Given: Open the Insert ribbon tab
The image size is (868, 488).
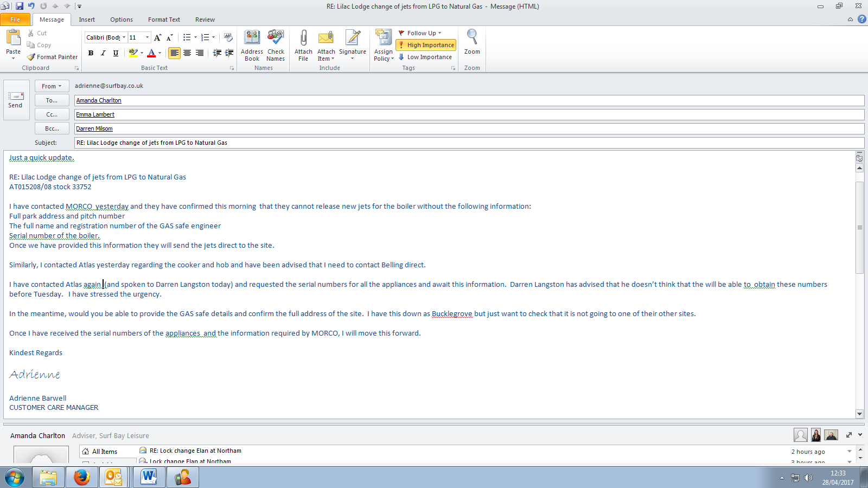Looking at the screenshot, I should 87,20.
